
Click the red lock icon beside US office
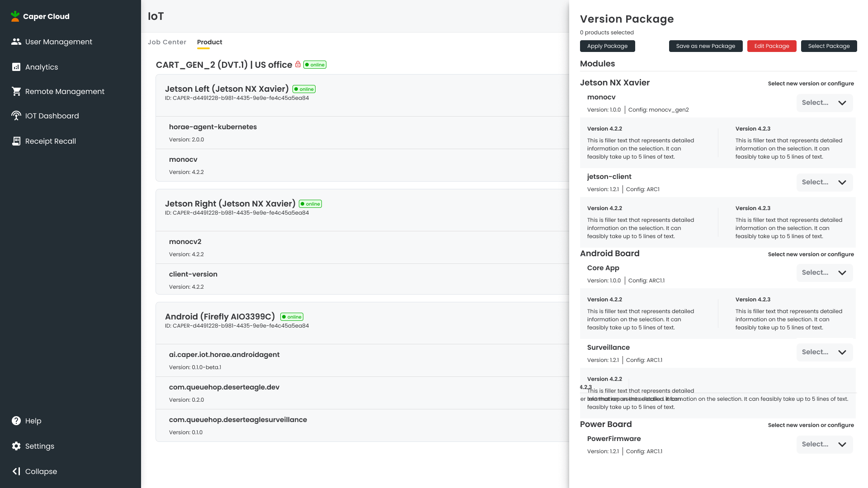click(x=298, y=64)
